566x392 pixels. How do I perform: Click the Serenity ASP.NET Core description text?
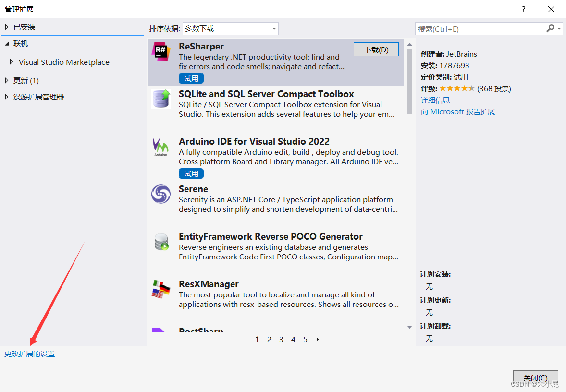(288, 204)
